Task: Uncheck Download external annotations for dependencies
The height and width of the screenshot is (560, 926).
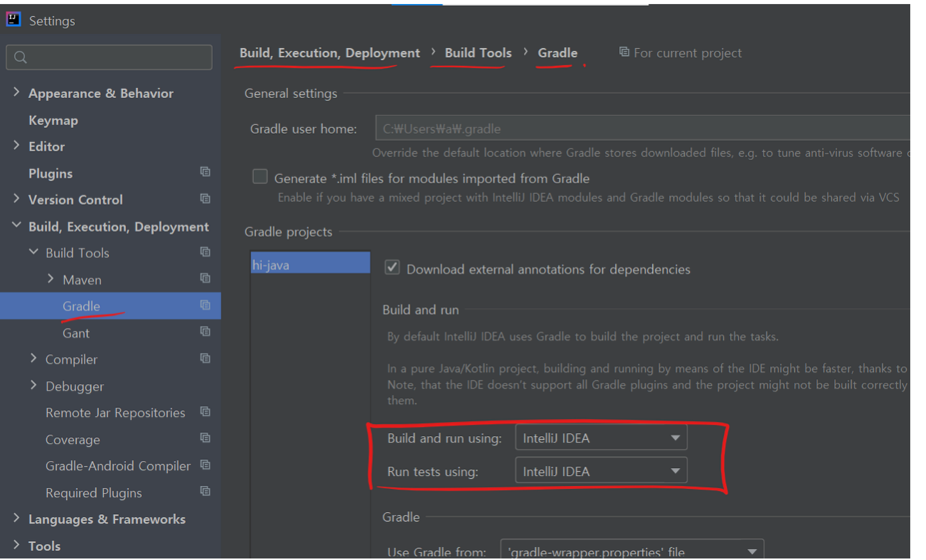Action: coord(392,268)
